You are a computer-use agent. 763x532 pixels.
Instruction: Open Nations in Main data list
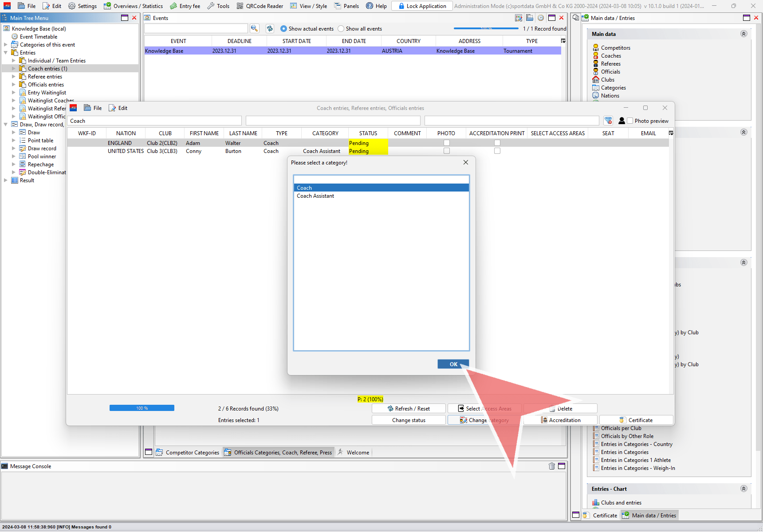tap(610, 96)
